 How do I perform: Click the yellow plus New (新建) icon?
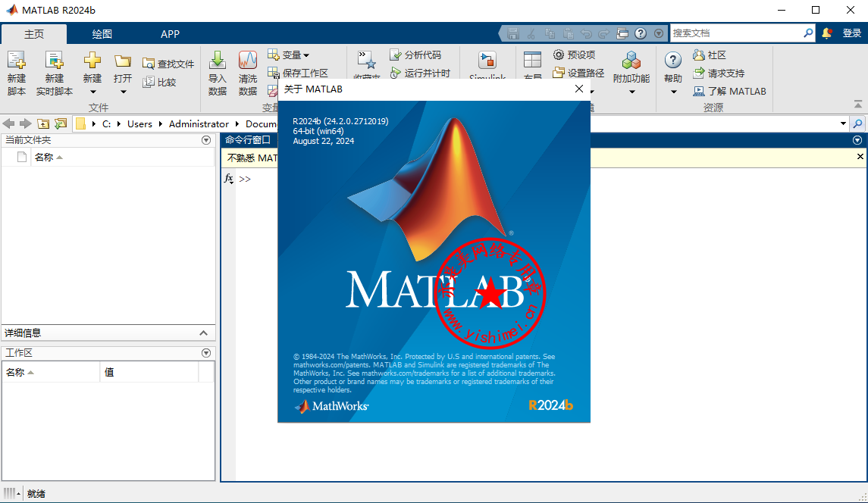tap(92, 60)
